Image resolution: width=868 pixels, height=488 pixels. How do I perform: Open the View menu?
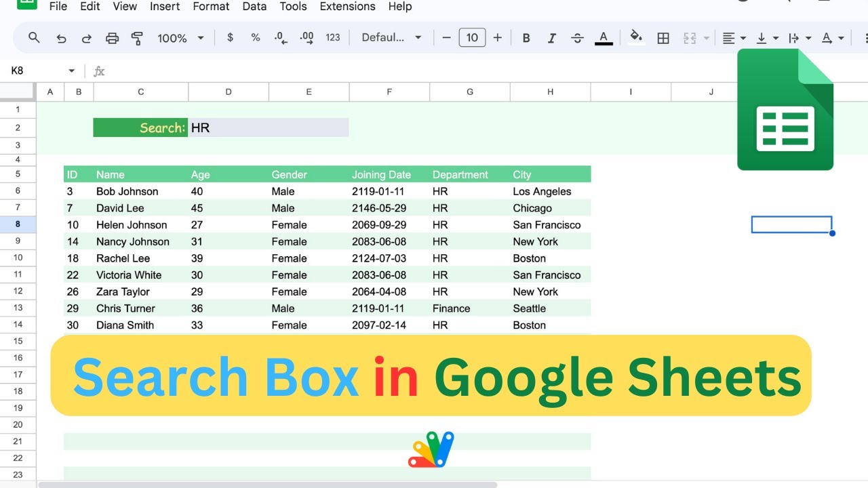[x=125, y=6]
